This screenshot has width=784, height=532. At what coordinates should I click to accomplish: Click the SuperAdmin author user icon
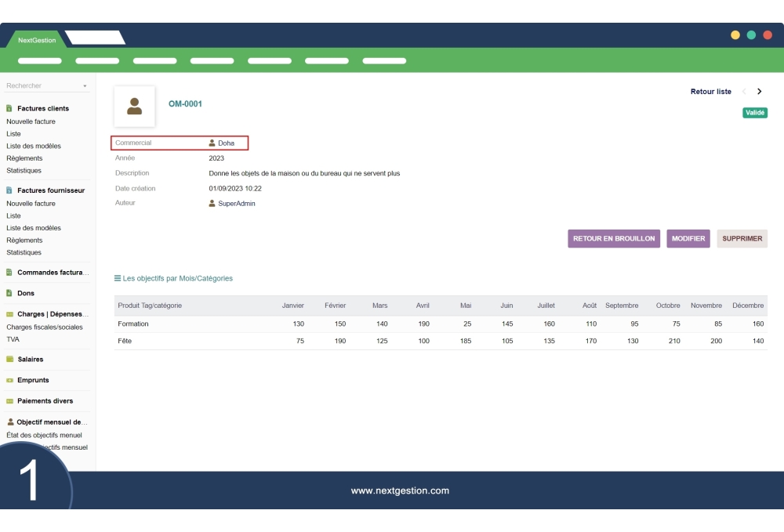(211, 202)
